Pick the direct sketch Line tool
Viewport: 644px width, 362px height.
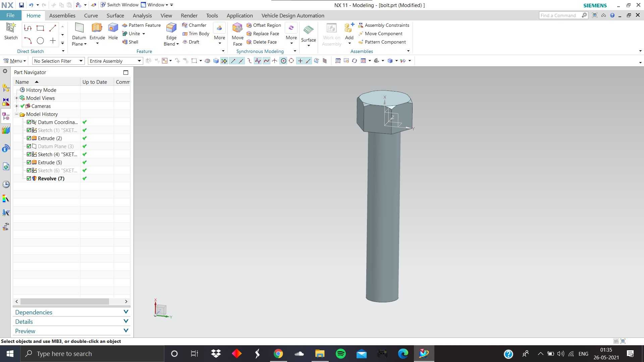pos(53,28)
